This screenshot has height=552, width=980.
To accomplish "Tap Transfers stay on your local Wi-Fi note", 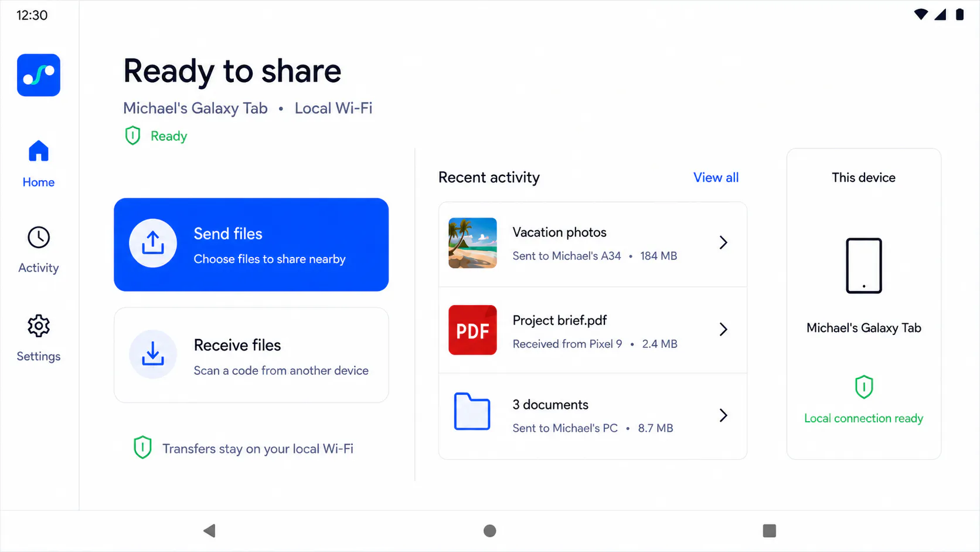I will 258,449.
